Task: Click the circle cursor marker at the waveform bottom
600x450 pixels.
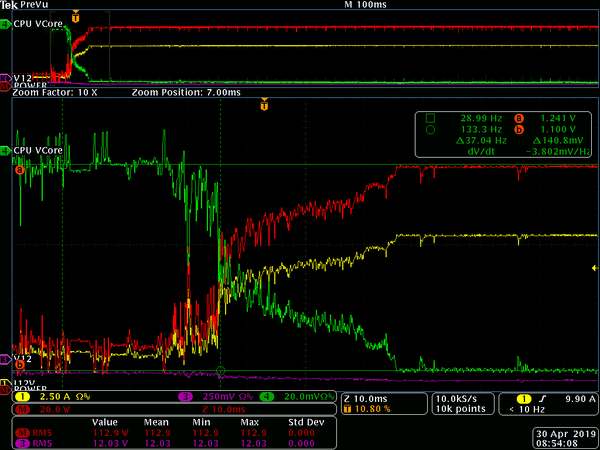Action: [x=220, y=370]
